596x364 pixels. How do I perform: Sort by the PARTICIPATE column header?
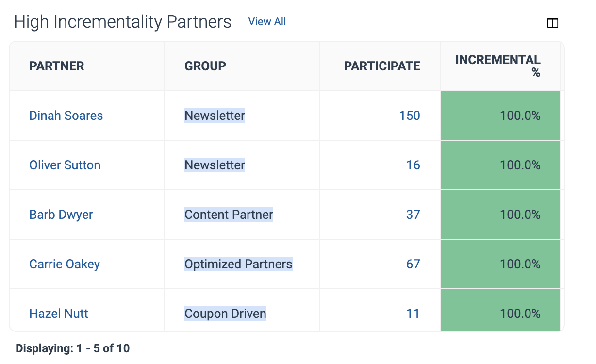382,66
